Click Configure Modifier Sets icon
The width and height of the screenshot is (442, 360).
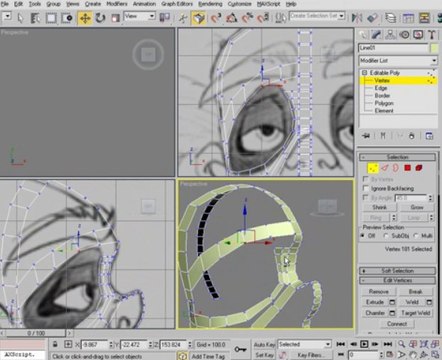pos(429,136)
